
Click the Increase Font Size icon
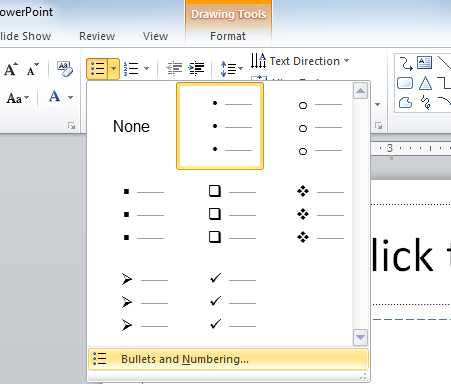pos(11,69)
